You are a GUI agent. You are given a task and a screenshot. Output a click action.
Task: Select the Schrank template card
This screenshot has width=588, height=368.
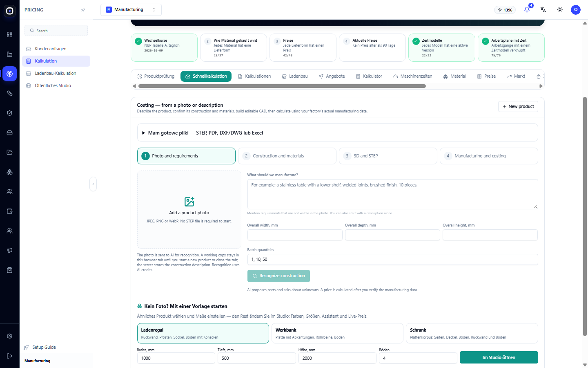(x=472, y=333)
